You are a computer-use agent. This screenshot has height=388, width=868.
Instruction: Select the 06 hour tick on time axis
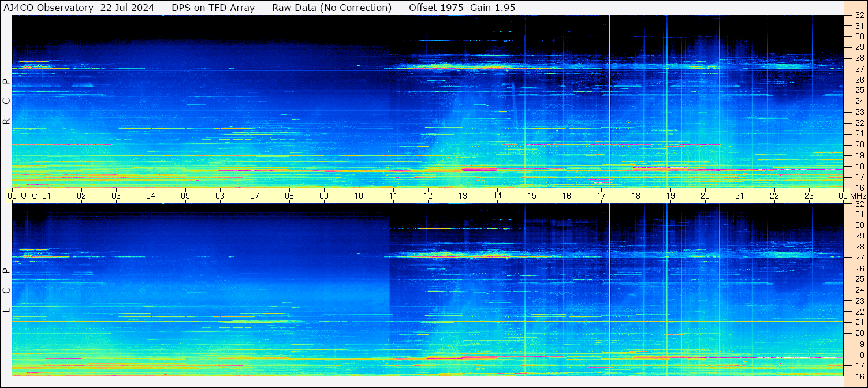point(220,196)
